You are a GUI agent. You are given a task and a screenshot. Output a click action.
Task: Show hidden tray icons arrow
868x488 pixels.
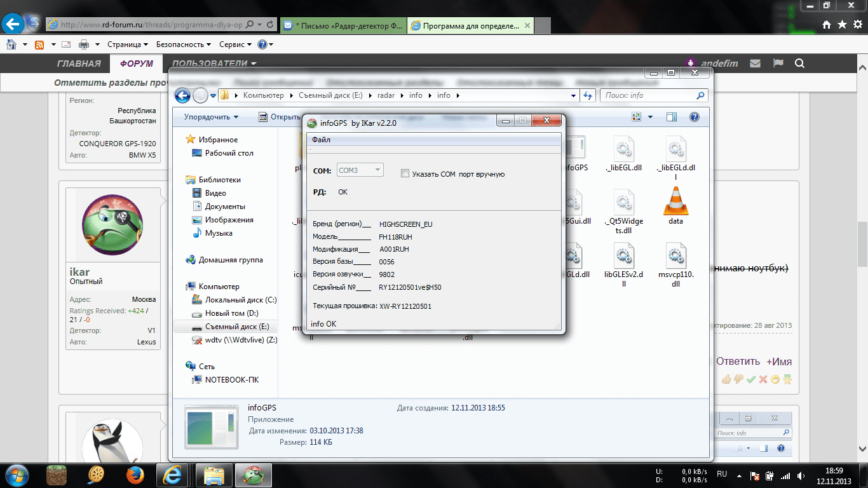(739, 475)
